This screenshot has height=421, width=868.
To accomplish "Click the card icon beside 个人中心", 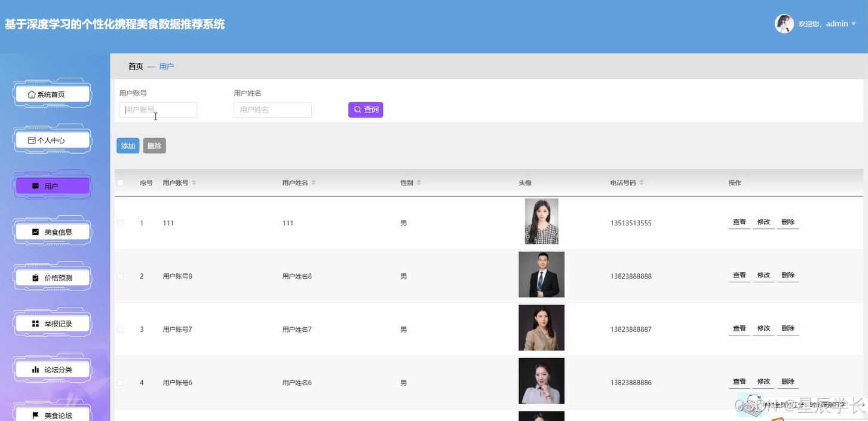I will [x=32, y=141].
